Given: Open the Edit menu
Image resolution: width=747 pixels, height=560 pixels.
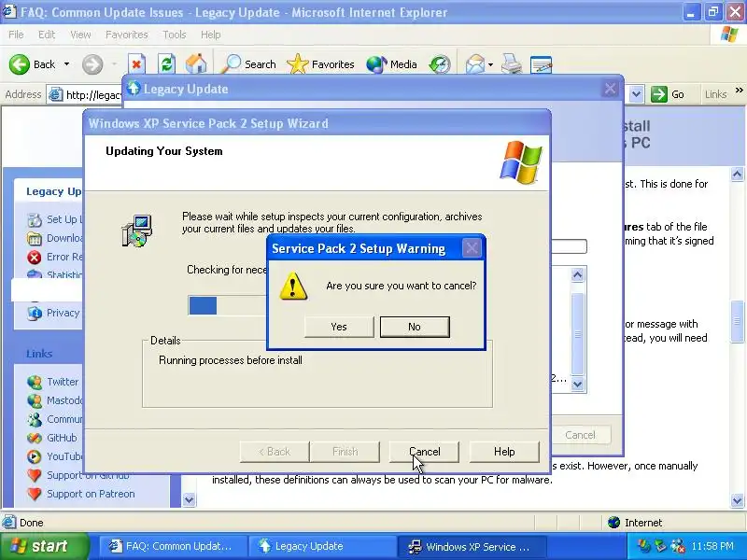Looking at the screenshot, I should pos(46,35).
